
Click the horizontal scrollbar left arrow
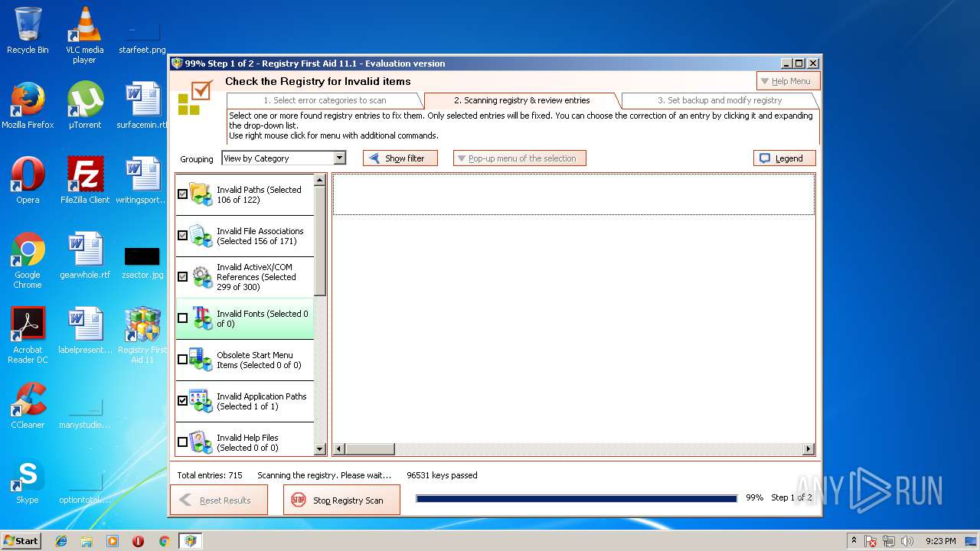point(339,449)
